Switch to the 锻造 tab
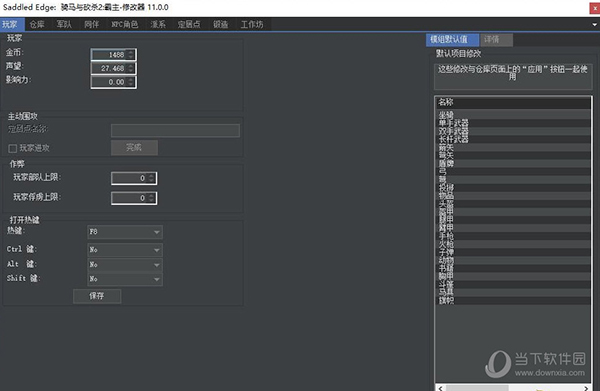The height and width of the screenshot is (391, 600). 221,24
